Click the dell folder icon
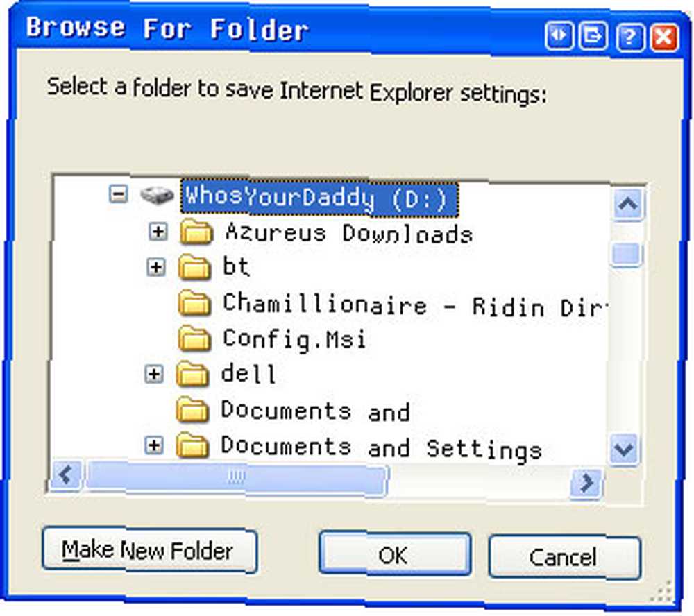 pos(192,375)
